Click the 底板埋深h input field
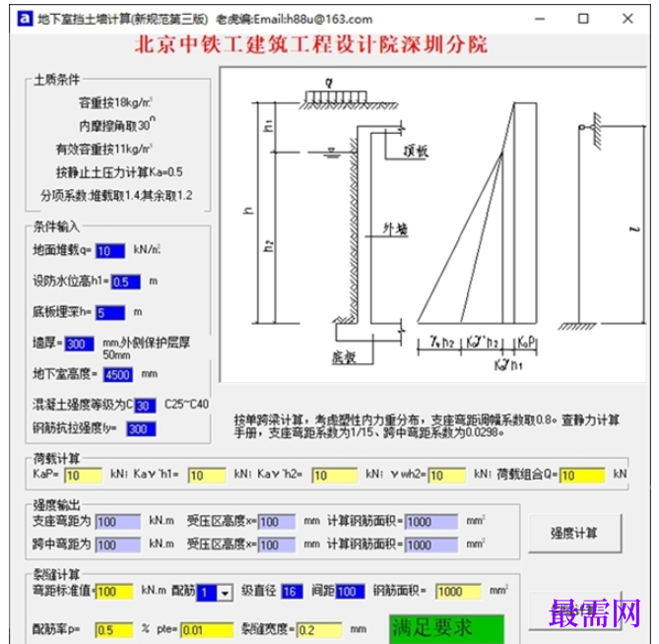 [x=110, y=313]
